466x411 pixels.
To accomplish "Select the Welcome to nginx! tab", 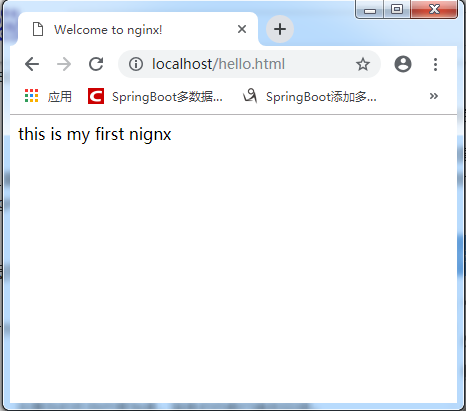I will pyautogui.click(x=138, y=29).
